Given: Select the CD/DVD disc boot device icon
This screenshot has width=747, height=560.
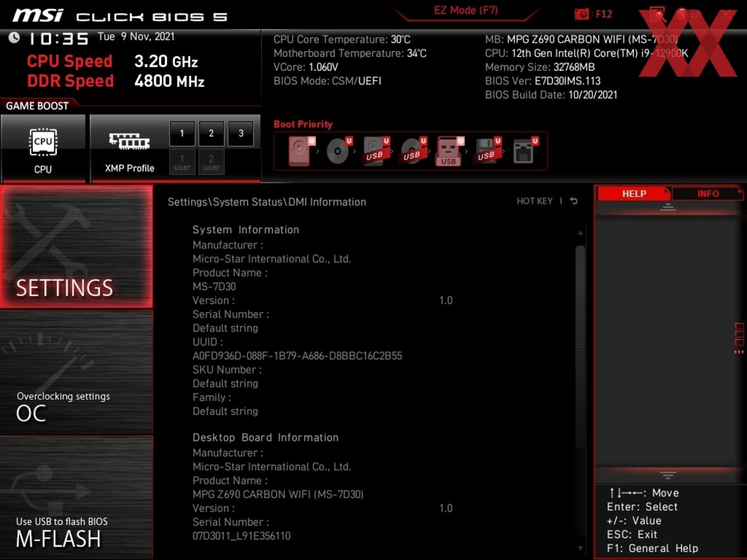Looking at the screenshot, I should pos(338,151).
